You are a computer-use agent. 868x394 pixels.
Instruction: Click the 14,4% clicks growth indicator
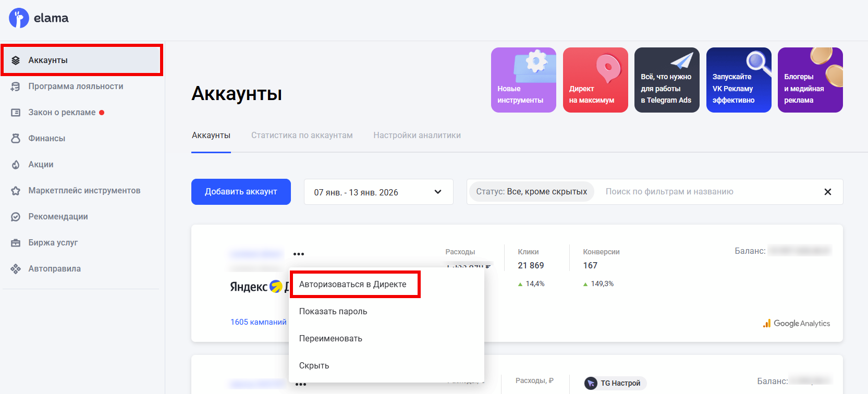click(x=531, y=284)
